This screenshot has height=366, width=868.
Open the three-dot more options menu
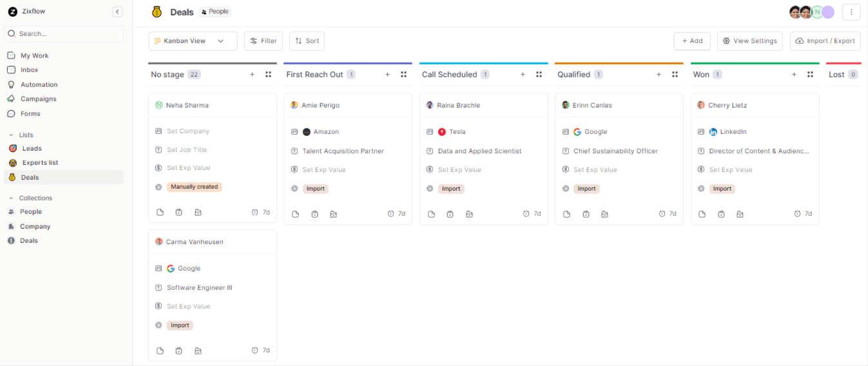(851, 12)
